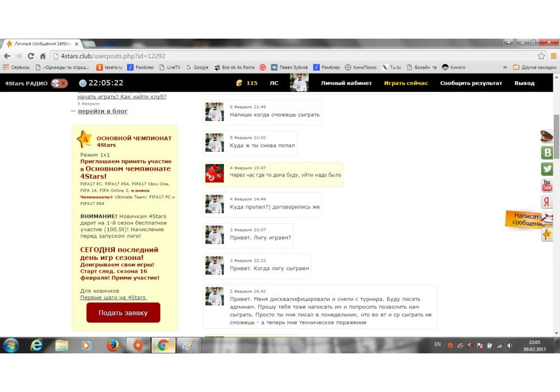The width and height of the screenshot is (560, 392).
Task: Open the Yandex side icon
Action: pyautogui.click(x=547, y=202)
